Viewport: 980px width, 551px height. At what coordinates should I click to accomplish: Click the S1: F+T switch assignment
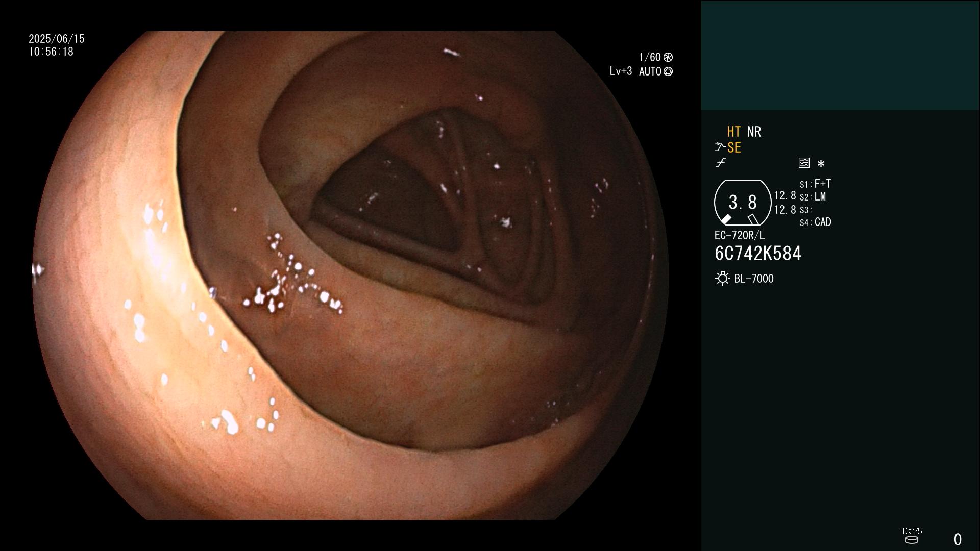click(815, 184)
